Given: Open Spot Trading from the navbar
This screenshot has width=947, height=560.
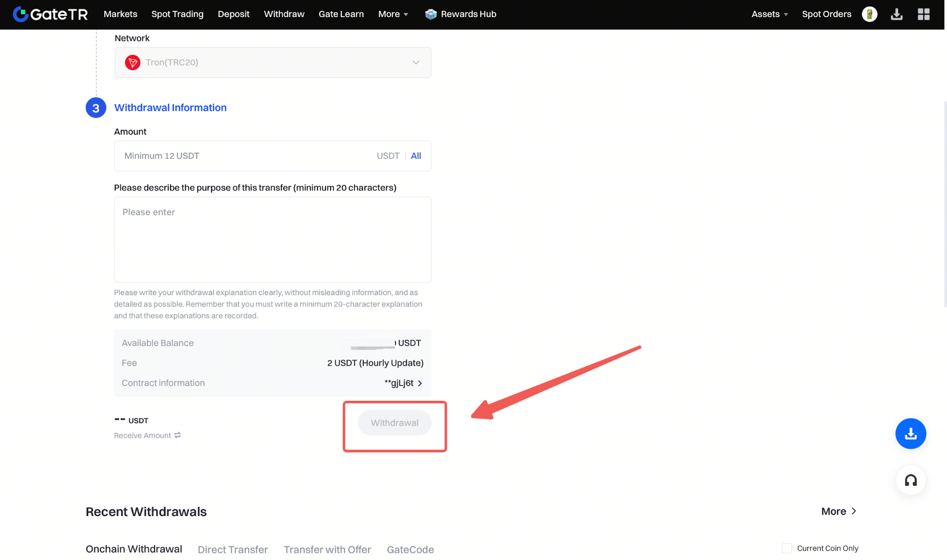Looking at the screenshot, I should pyautogui.click(x=177, y=14).
